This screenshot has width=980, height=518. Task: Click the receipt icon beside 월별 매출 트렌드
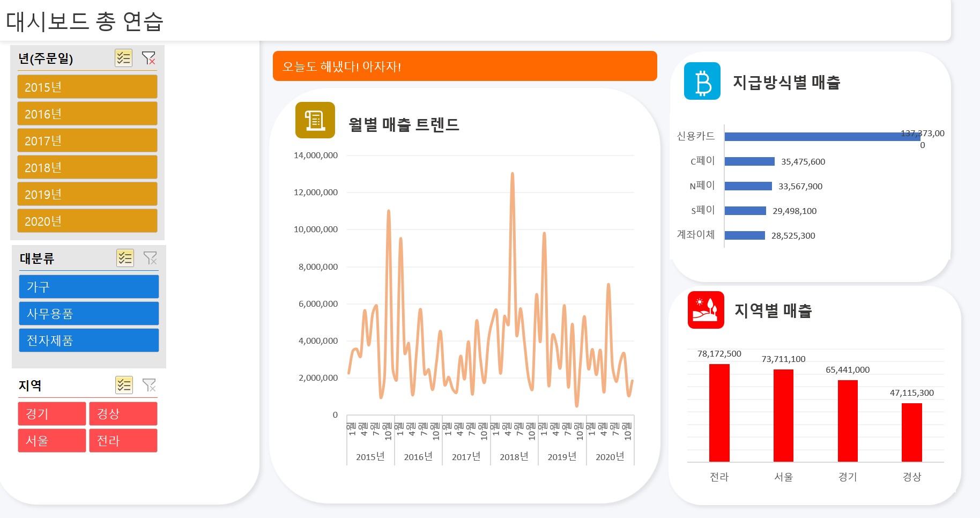(314, 121)
